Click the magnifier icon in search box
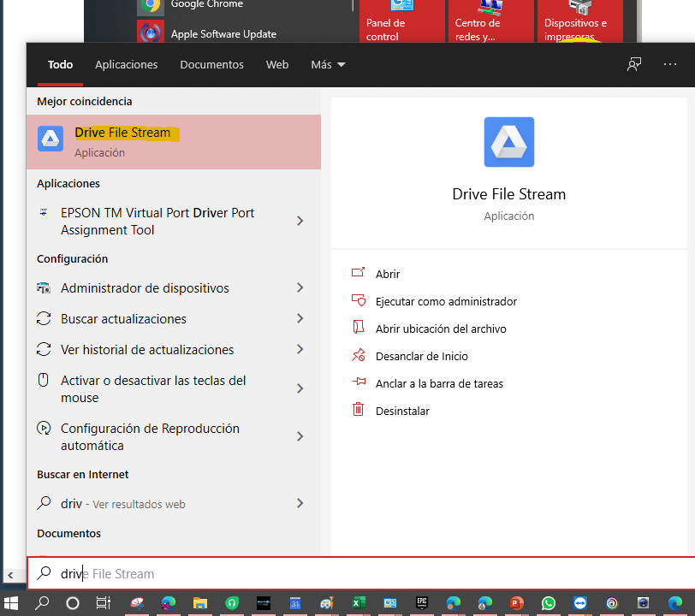The height and width of the screenshot is (616, 695). 44,573
